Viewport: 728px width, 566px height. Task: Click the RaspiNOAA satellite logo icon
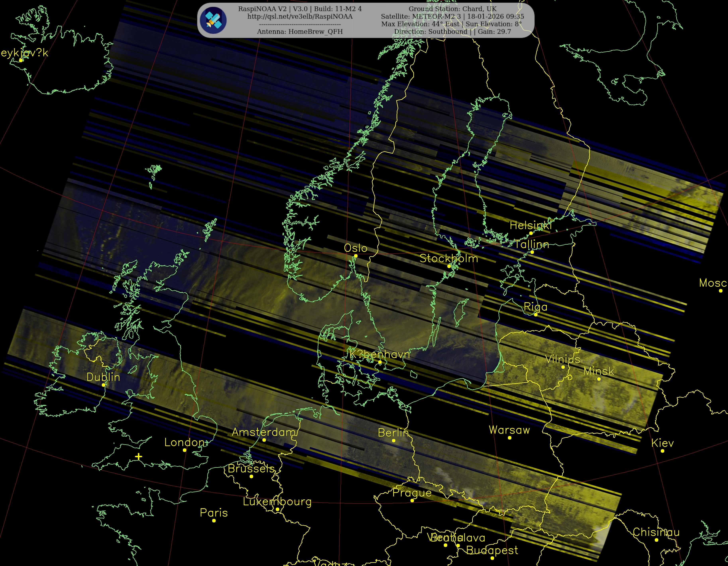coord(213,20)
